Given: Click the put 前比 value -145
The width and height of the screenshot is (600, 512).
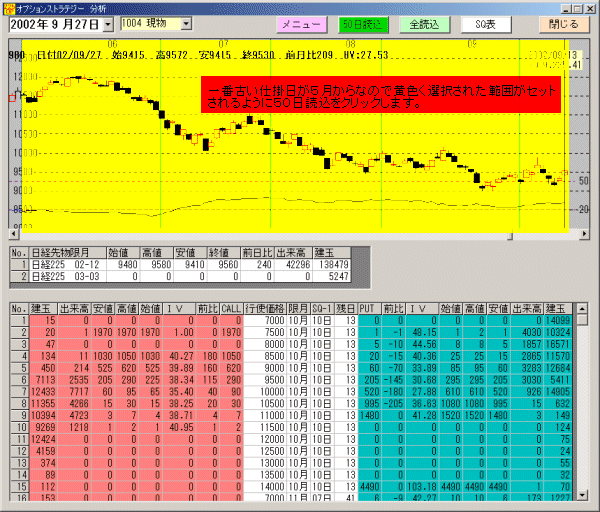Looking at the screenshot, I should (x=393, y=380).
